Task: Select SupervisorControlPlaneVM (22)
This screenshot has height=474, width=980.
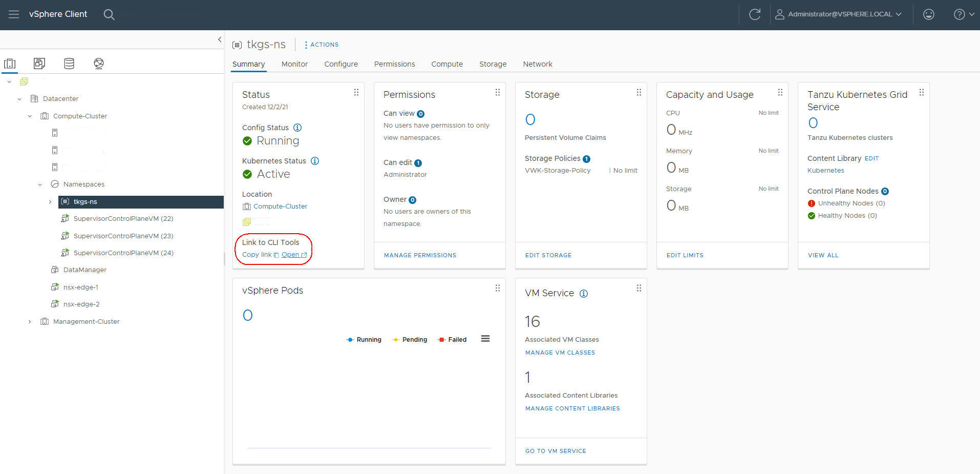Action: coord(123,218)
